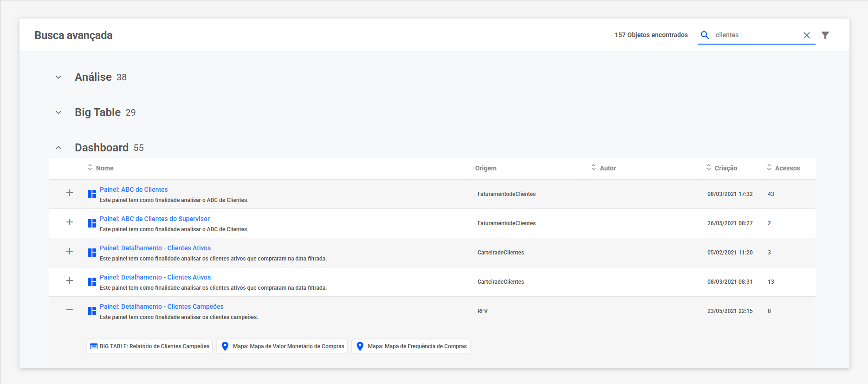Viewport: 868px width, 384px height.
Task: Click dashboard icon beside ABC de Clientes do Supervisor
Action: pos(92,223)
